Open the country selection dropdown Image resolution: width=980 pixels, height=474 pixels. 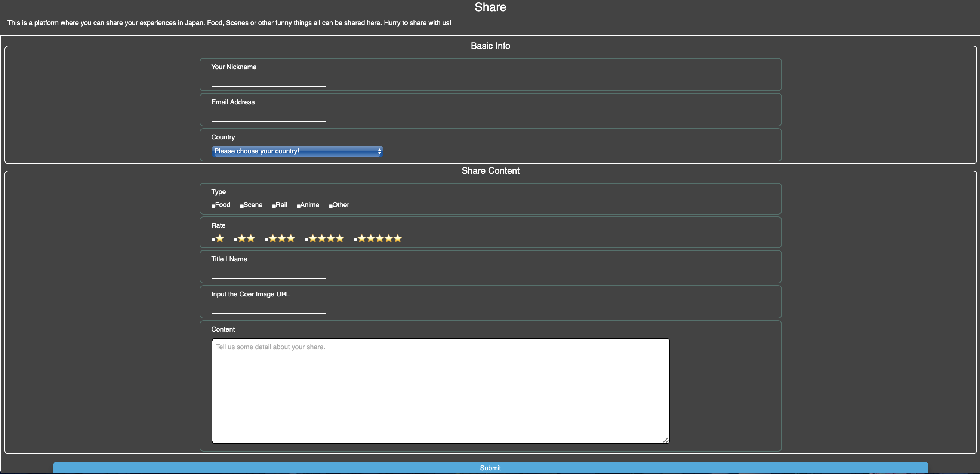click(x=297, y=151)
